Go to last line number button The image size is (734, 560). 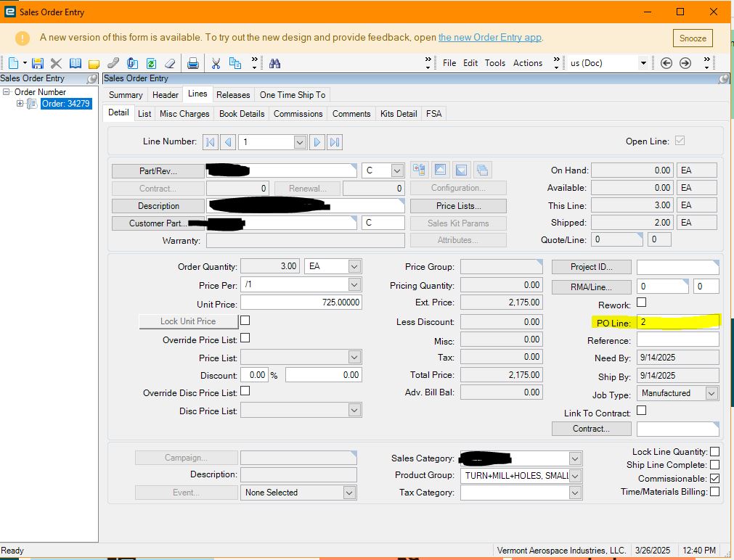pos(335,141)
